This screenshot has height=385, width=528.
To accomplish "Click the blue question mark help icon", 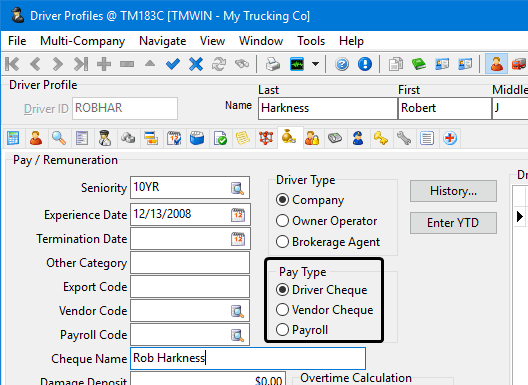I will coord(342,64).
